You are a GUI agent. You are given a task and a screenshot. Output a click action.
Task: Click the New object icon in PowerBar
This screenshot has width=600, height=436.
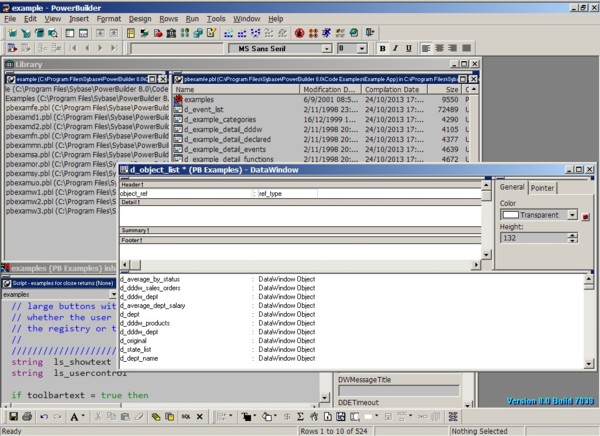click(x=12, y=33)
